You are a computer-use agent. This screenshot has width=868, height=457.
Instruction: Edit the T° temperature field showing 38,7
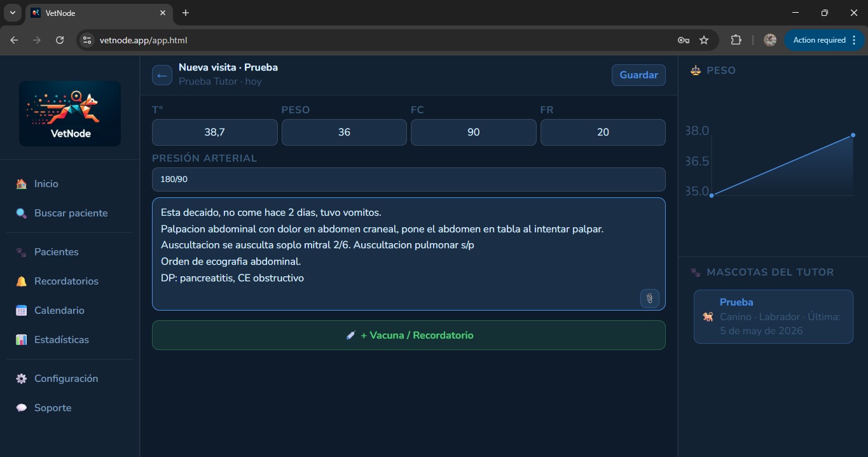pyautogui.click(x=214, y=132)
